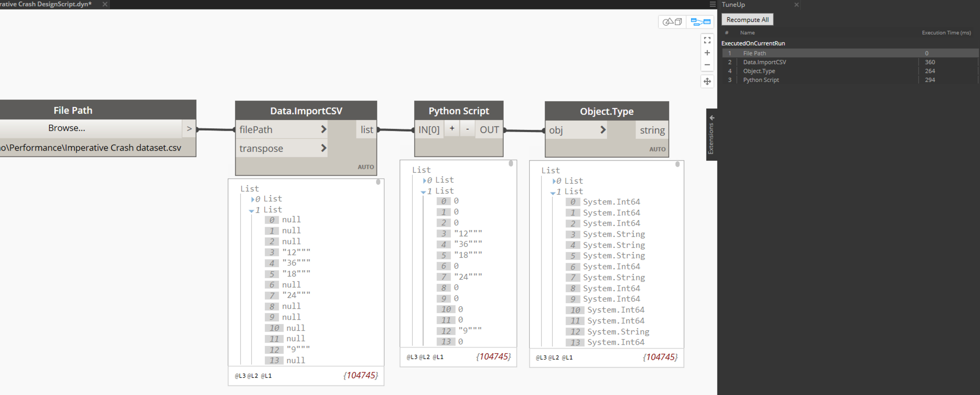The image size is (980, 395).
Task: Click the zoom to fit icon
Action: coord(707,40)
